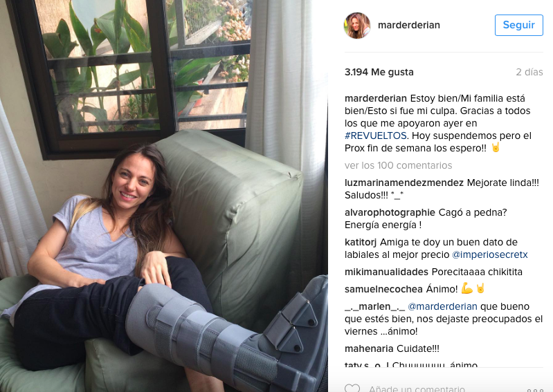Open _._marlen_._ commenter profile

pyautogui.click(x=374, y=306)
